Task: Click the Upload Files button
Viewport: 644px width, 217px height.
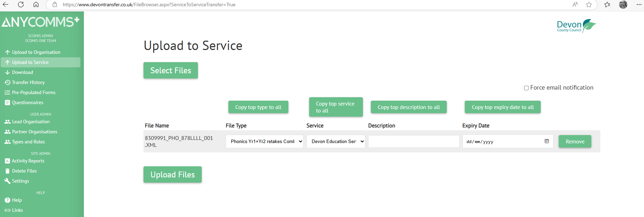Action: pos(172,175)
